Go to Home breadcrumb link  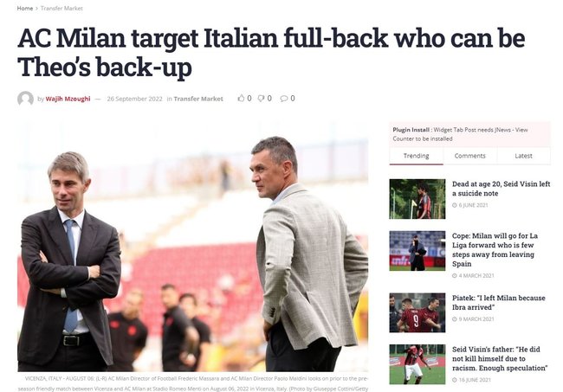pos(25,9)
